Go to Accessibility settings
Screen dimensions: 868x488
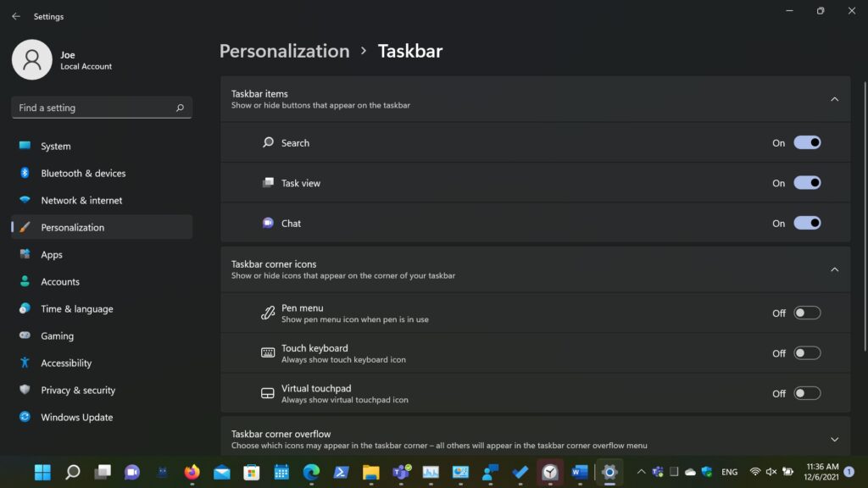[66, 363]
